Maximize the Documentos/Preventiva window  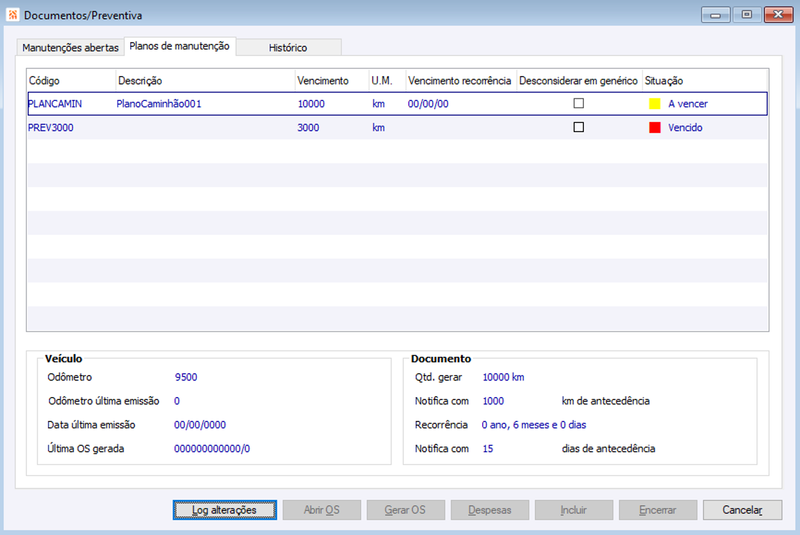746,15
